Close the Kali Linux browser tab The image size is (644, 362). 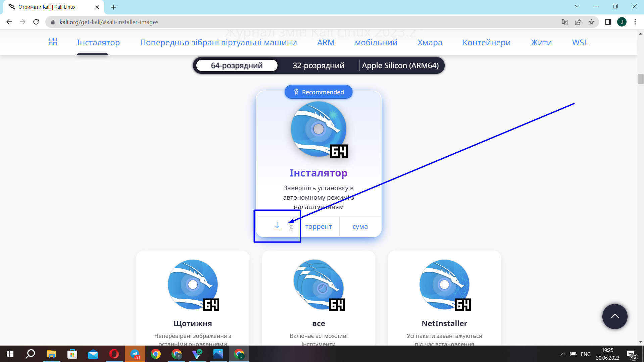pyautogui.click(x=97, y=7)
